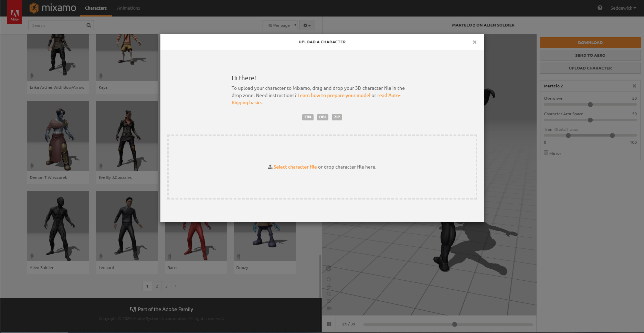Select the Doozy character thumbnail
644x333 pixels.
click(x=265, y=241)
